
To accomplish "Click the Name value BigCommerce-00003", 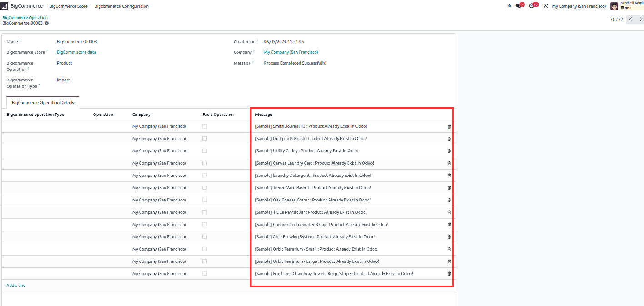I will point(77,42).
